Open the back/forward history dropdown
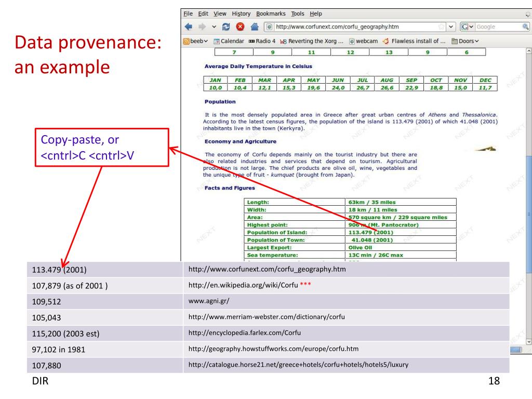Image resolution: width=532 pixels, height=399 pixels. click(214, 26)
